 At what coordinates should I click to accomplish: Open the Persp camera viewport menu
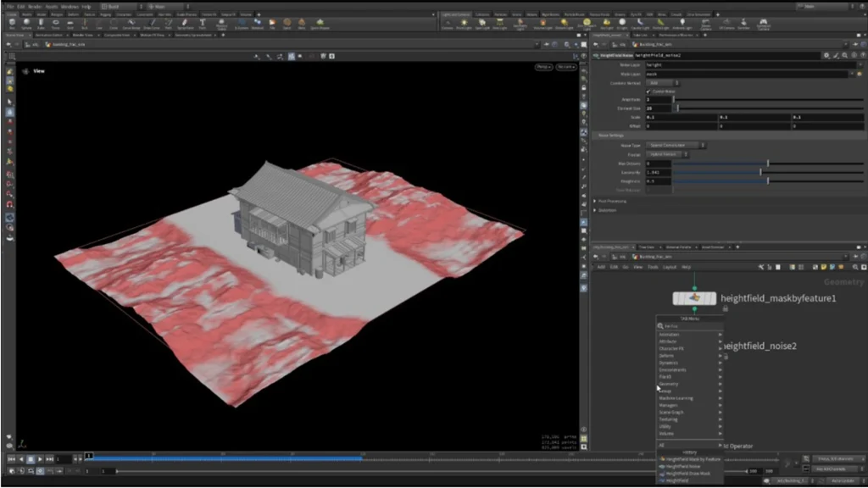tap(543, 67)
